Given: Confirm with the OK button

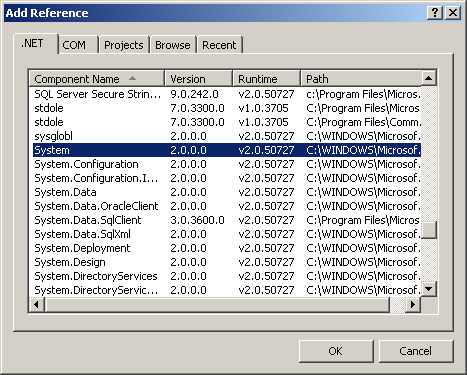Looking at the screenshot, I should pyautogui.click(x=336, y=351).
